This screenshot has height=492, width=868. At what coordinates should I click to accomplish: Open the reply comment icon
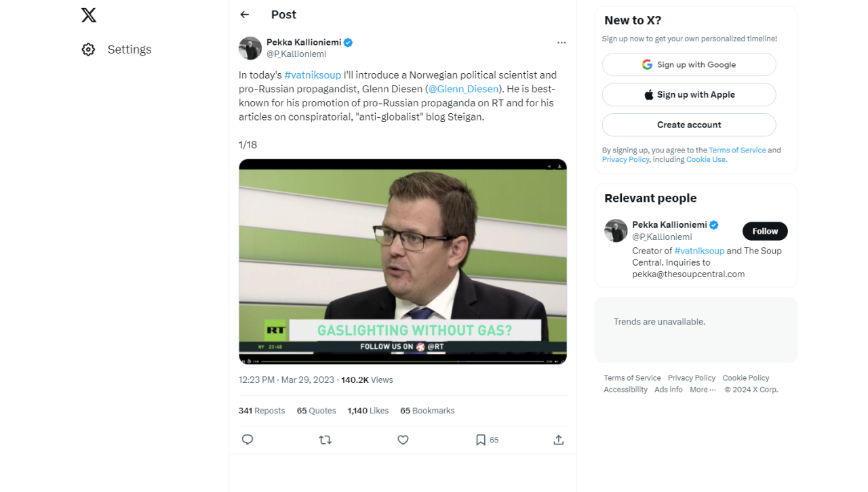pyautogui.click(x=248, y=440)
